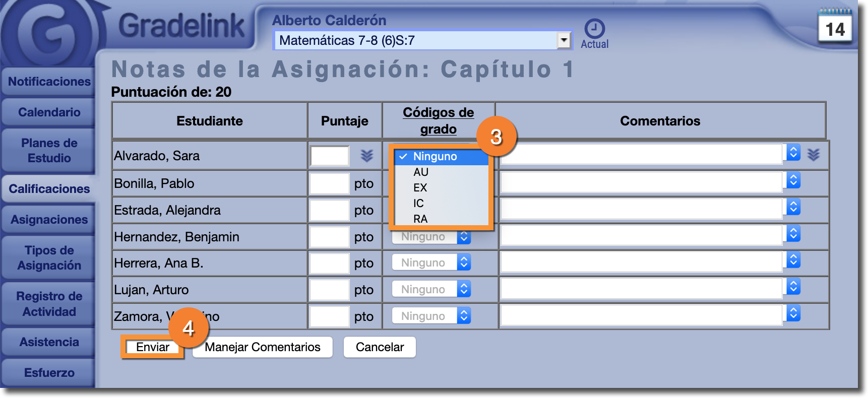The width and height of the screenshot is (868, 398).
Task: Open Pablo Bonilla's comment stepper arrows
Action: 793,180
